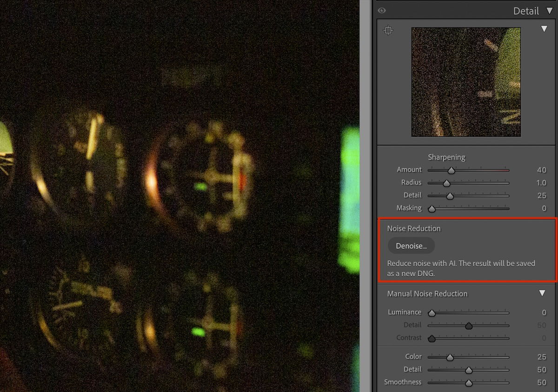Click the Sharpening Amount slider handle
This screenshot has width=558, height=392.
[x=451, y=170]
